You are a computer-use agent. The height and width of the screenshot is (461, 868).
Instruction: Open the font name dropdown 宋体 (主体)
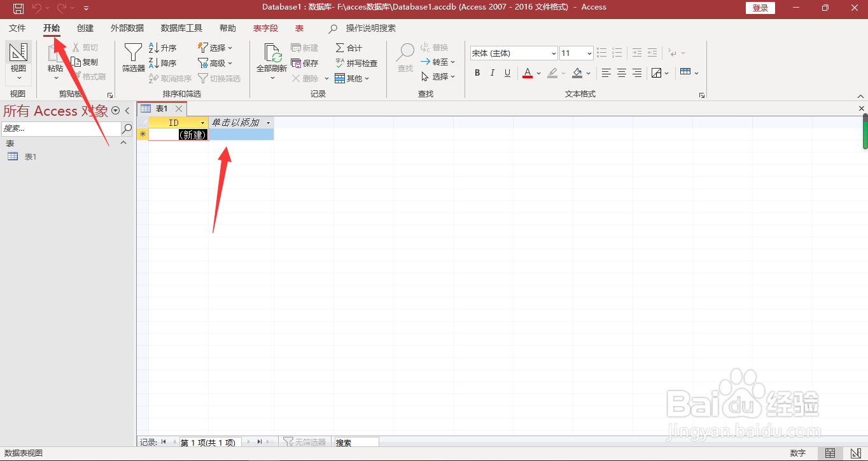point(554,53)
